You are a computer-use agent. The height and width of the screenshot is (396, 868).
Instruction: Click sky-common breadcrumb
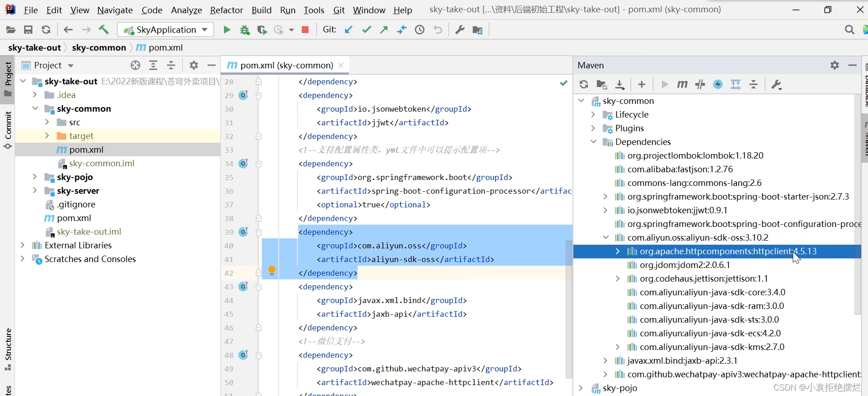(99, 47)
